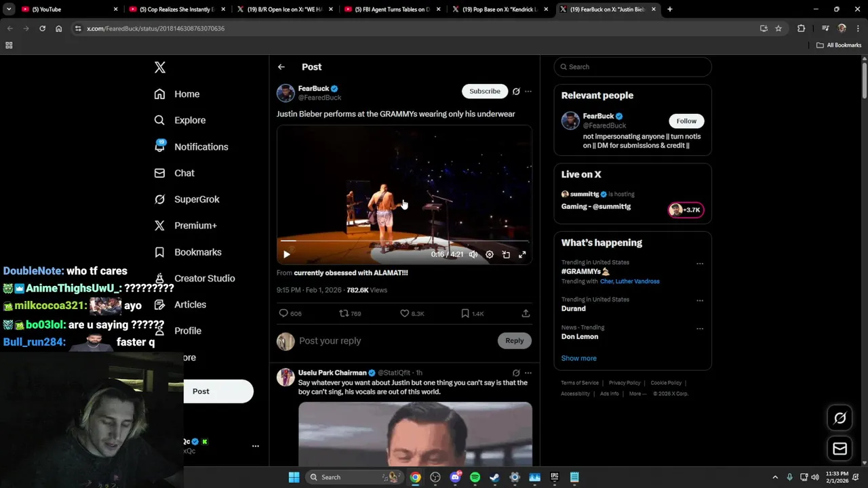Go back using the Post arrow
The height and width of the screenshot is (488, 868).
tap(281, 67)
